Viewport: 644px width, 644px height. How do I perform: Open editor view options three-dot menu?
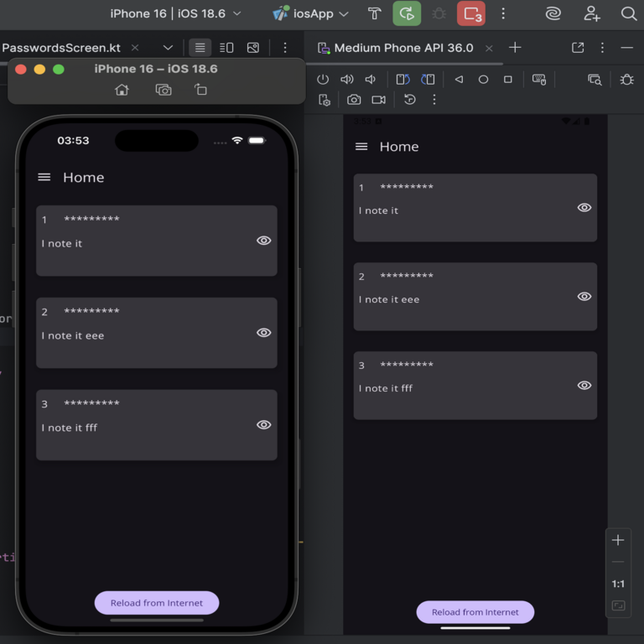(x=285, y=48)
